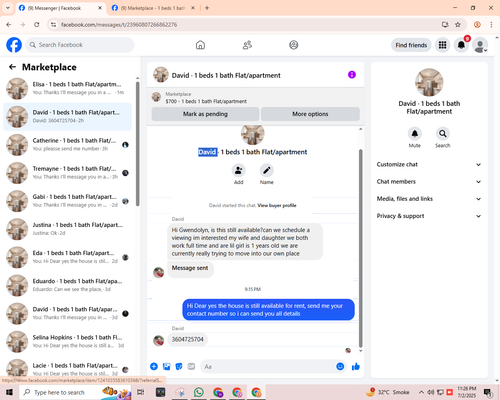500x400 pixels.
Task: Click message thread scrollbar thumb
Action: point(360,248)
